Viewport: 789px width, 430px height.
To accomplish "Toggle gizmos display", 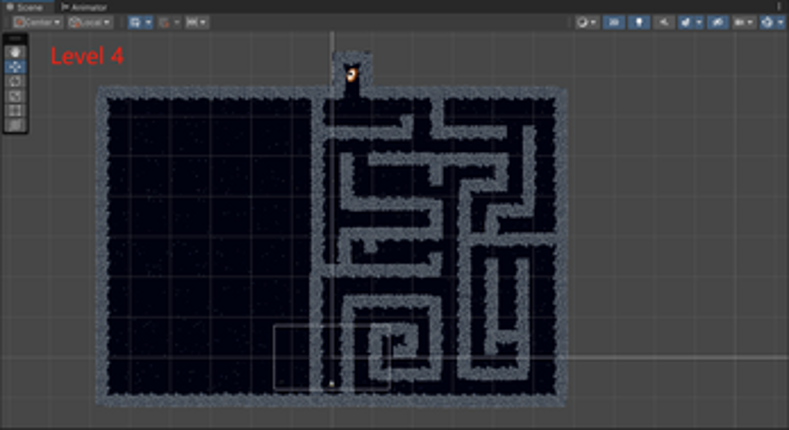I will 767,23.
